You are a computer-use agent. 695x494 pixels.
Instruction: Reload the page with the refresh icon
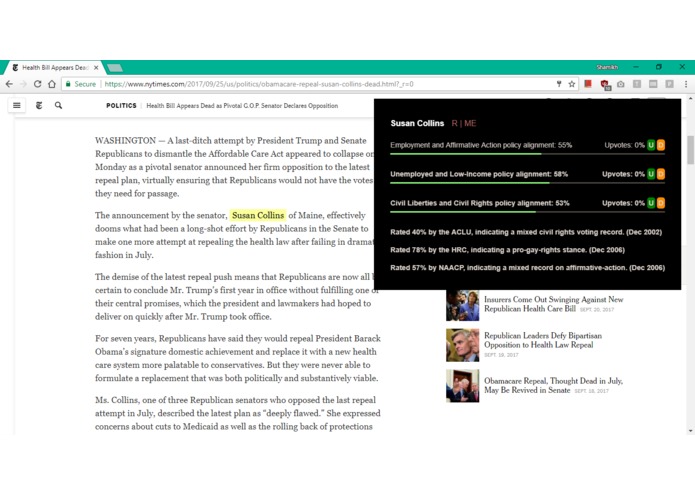(x=38, y=84)
